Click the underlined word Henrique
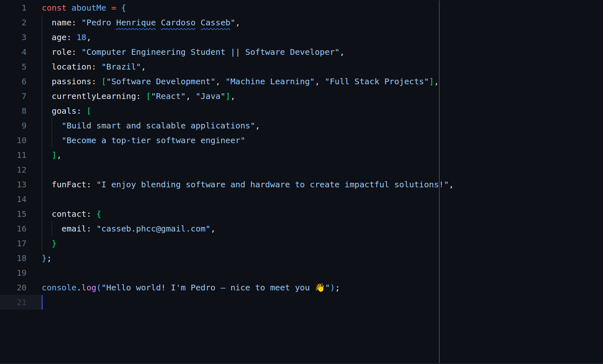The height and width of the screenshot is (364, 603). [x=136, y=22]
